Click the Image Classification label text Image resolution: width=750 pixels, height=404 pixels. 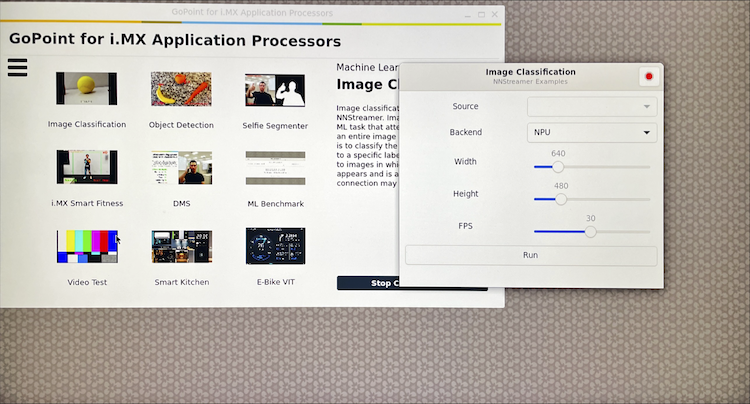(x=87, y=124)
